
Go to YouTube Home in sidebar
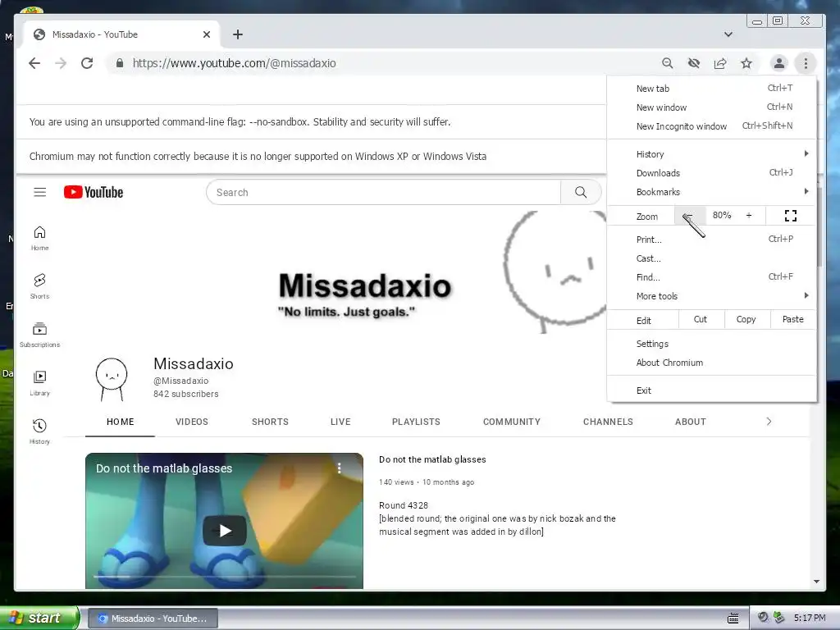39,239
